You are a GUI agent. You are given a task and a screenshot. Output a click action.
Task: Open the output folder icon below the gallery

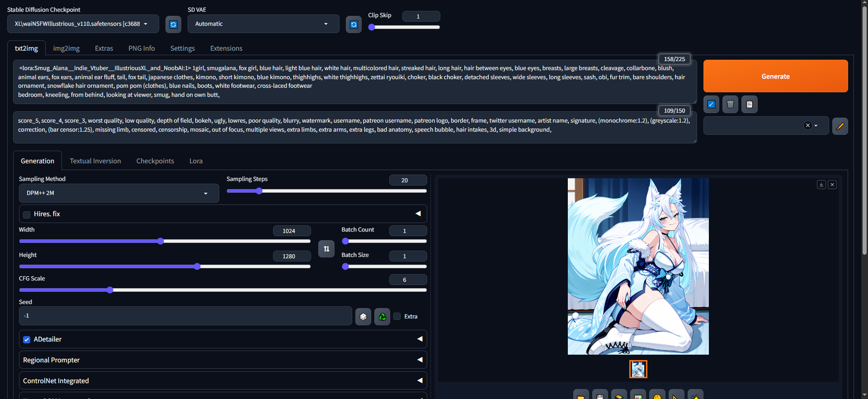(581, 394)
